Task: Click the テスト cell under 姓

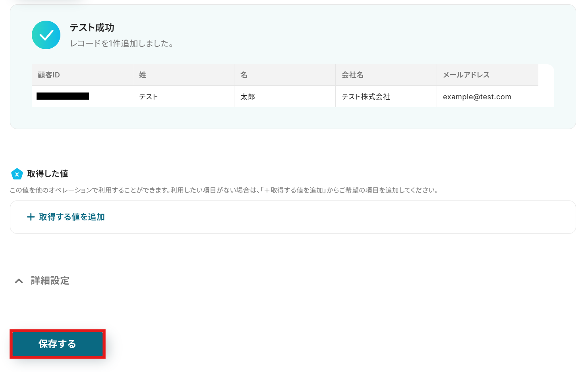Action: tap(184, 96)
